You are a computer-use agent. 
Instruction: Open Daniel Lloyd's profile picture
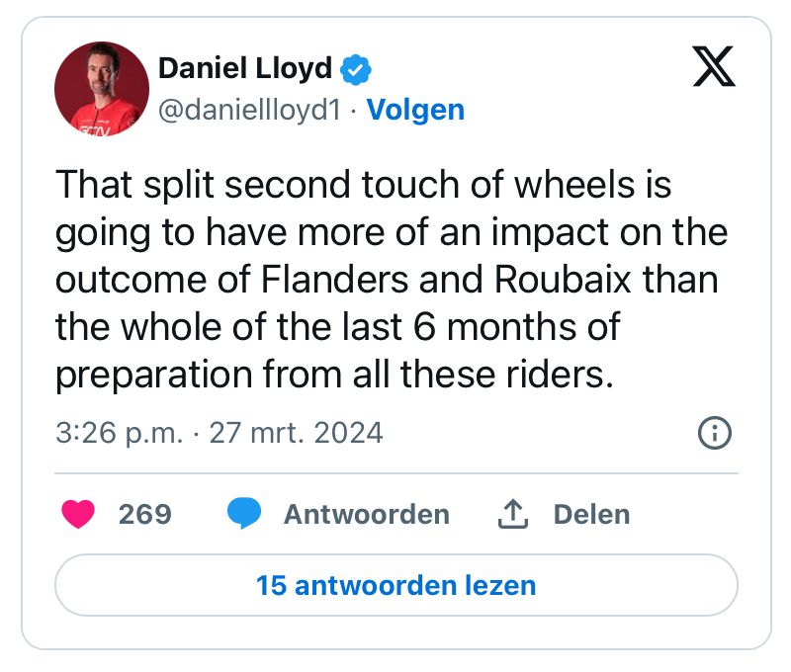click(x=102, y=88)
